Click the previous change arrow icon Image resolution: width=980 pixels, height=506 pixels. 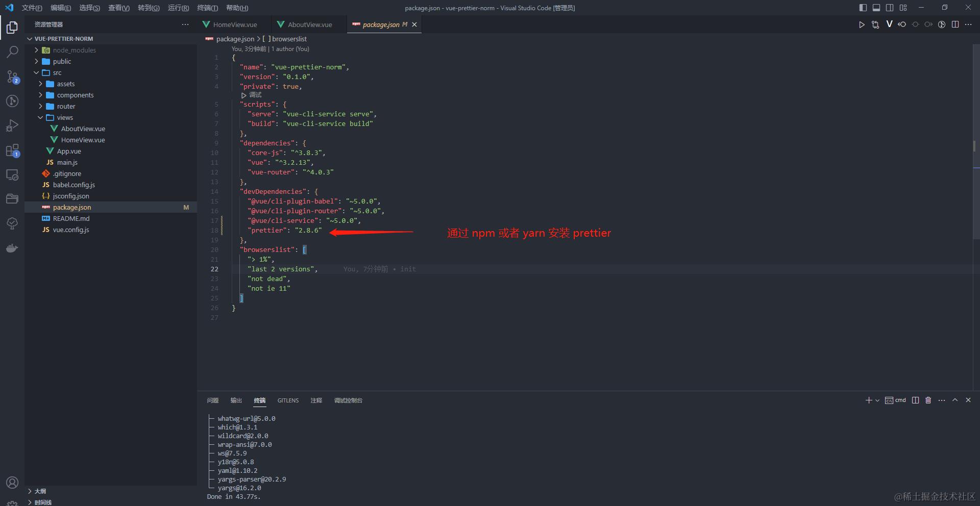tap(902, 24)
